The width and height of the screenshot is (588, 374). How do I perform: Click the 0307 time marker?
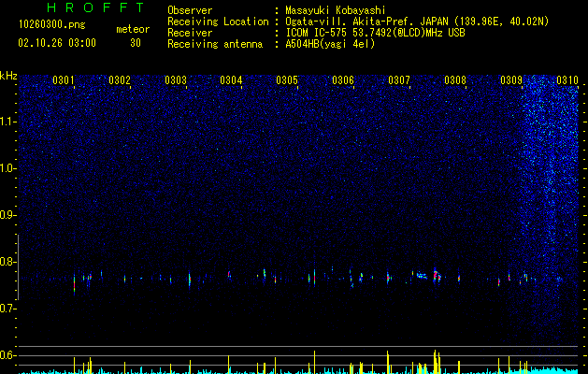399,80
